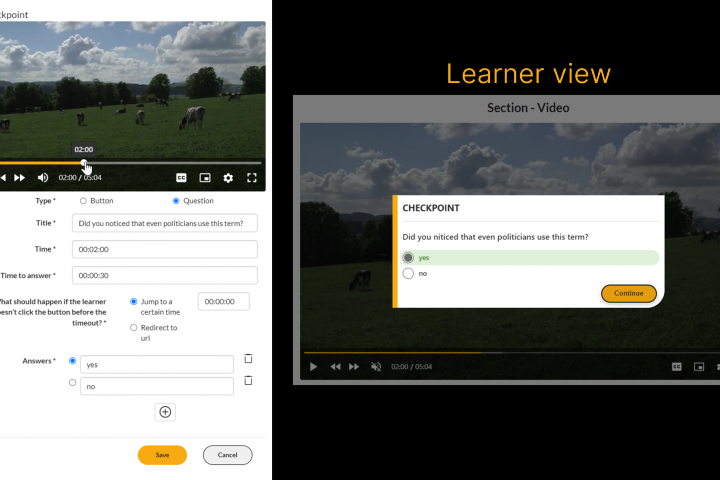Select the Button type radio option
720x480 pixels.
coord(83,201)
